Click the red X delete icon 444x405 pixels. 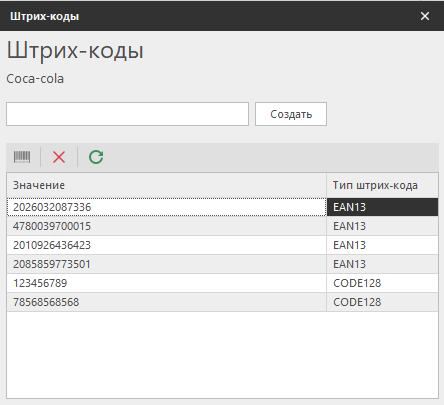coord(59,157)
